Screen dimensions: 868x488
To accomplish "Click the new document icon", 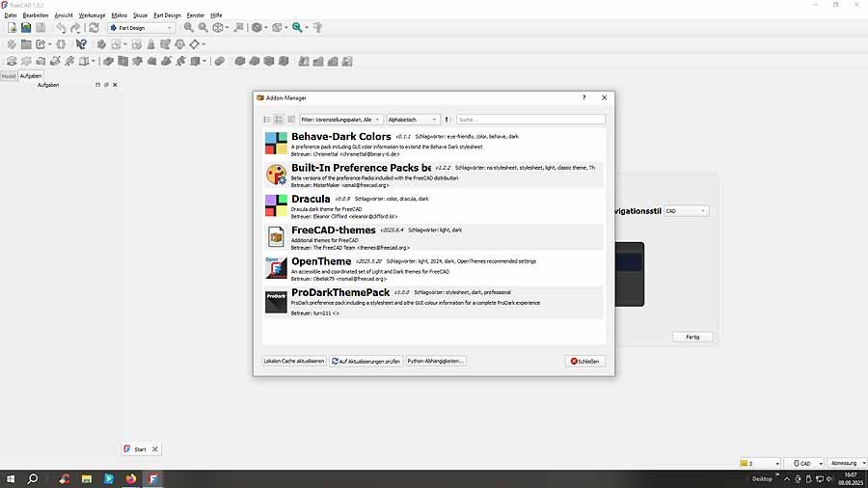I will 12,28.
